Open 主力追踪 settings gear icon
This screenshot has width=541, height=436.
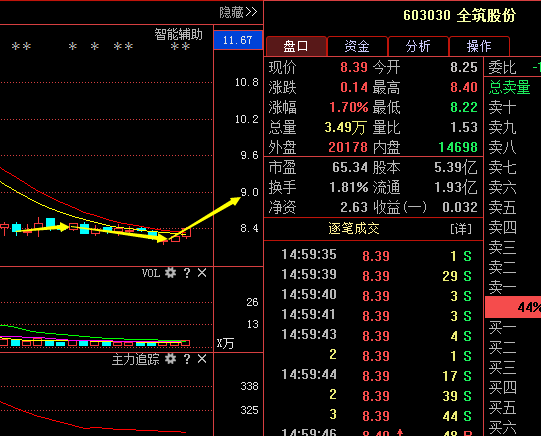(x=170, y=359)
